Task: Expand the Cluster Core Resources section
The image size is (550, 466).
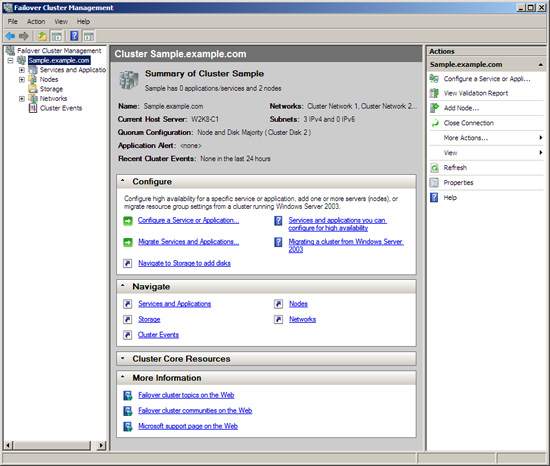Action: click(123, 358)
